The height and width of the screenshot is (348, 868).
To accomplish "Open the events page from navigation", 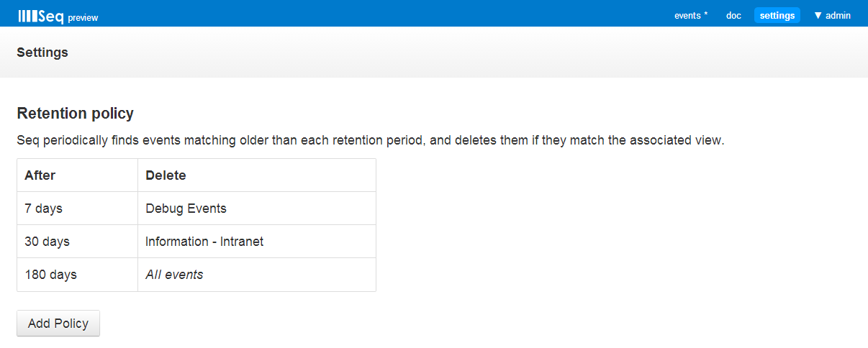I will tap(691, 15).
